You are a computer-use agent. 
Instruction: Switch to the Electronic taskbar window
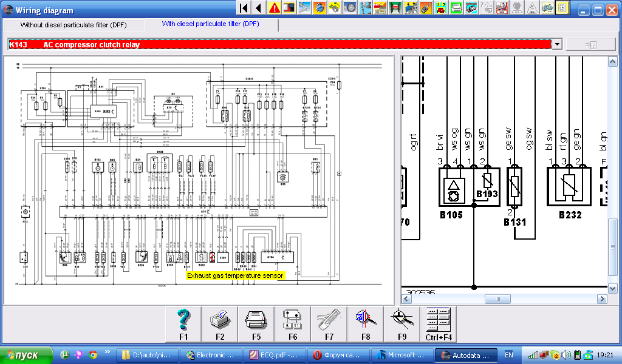pyautogui.click(x=211, y=356)
